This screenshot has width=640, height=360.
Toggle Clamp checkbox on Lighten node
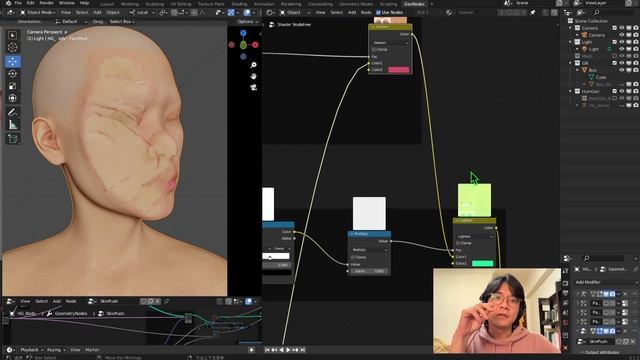pyautogui.click(x=458, y=243)
